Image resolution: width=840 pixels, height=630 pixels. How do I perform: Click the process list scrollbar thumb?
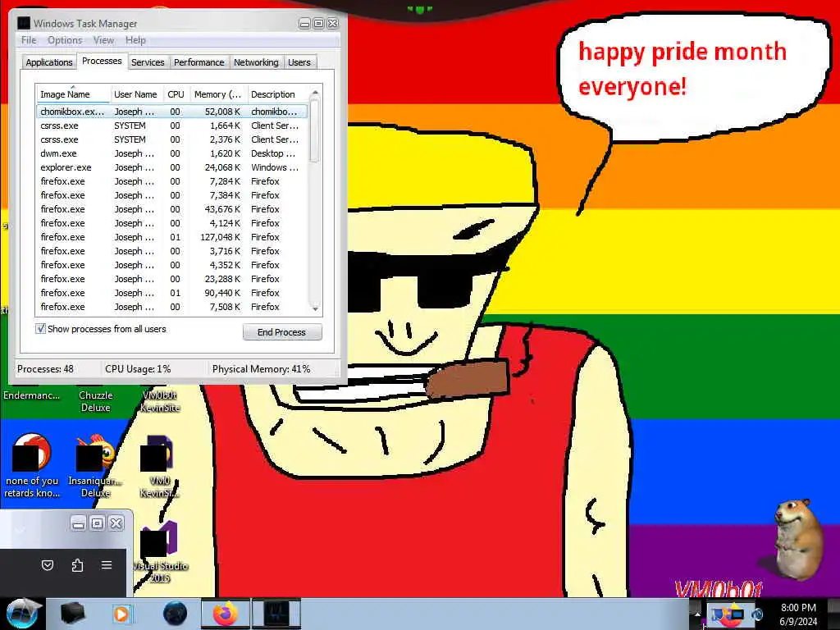315,130
